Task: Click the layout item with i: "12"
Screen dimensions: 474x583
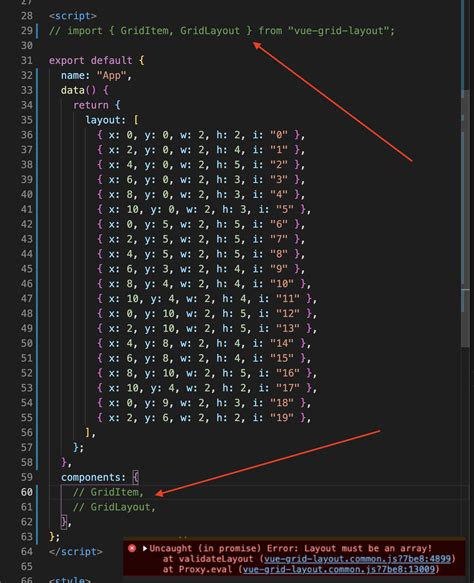Action: pyautogui.click(x=207, y=313)
